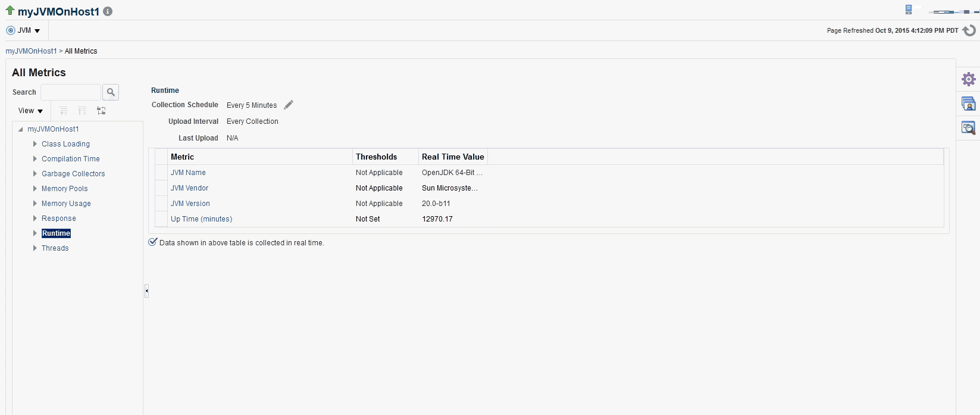Open the right sidebar user panel icon

click(969, 104)
